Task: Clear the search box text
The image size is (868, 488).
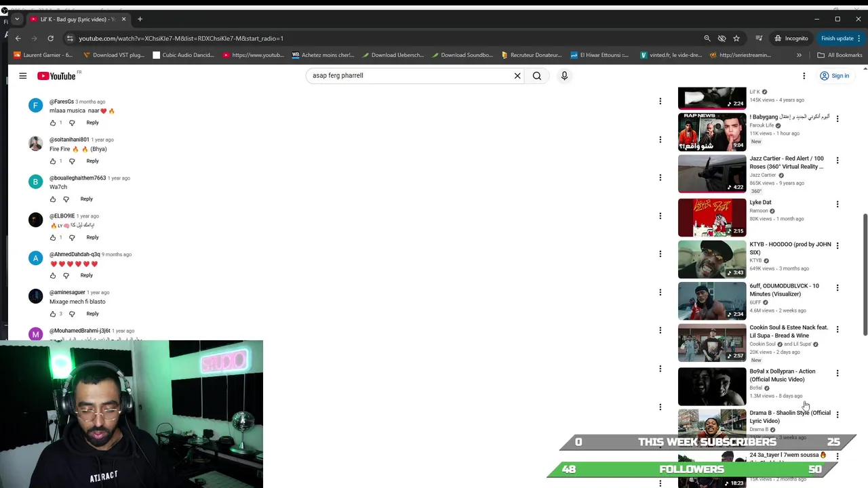Action: pyautogui.click(x=517, y=76)
